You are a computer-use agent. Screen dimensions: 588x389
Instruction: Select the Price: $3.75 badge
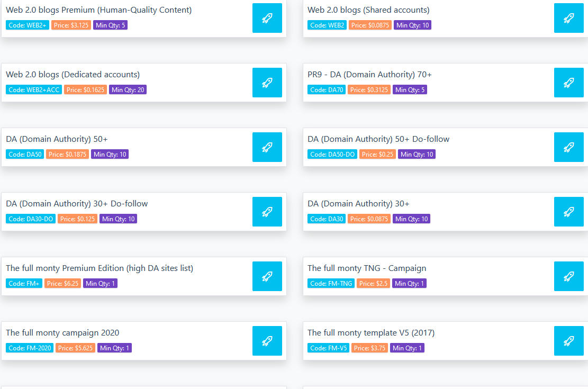coord(370,348)
